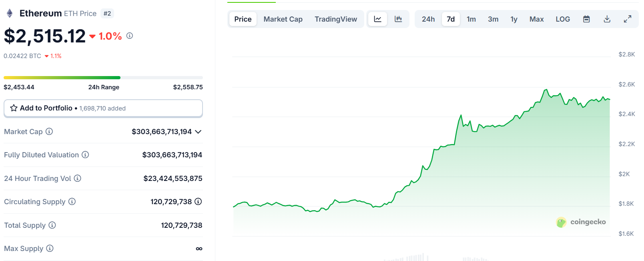The width and height of the screenshot is (644, 261).
Task: Switch to line chart view icon
Action: coord(377,19)
